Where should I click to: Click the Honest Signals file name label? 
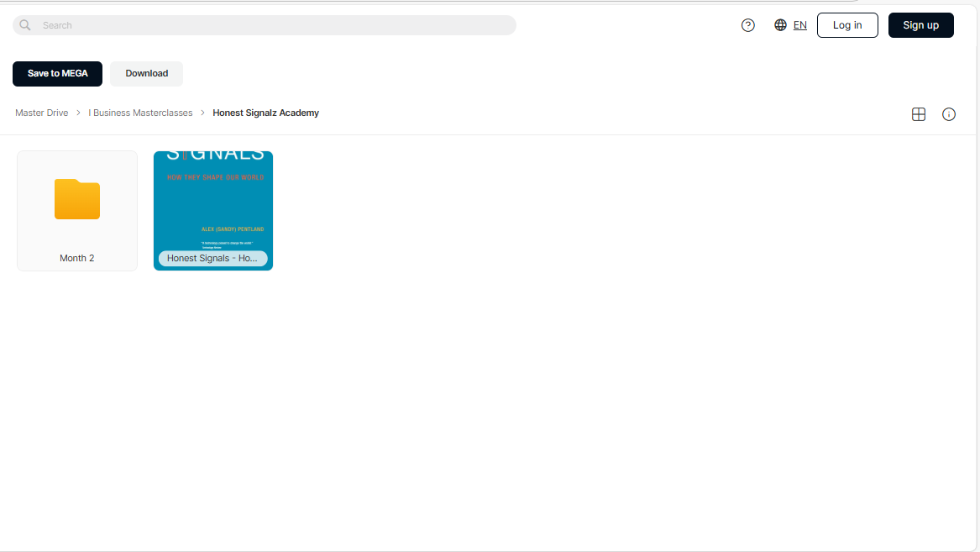[x=212, y=258]
